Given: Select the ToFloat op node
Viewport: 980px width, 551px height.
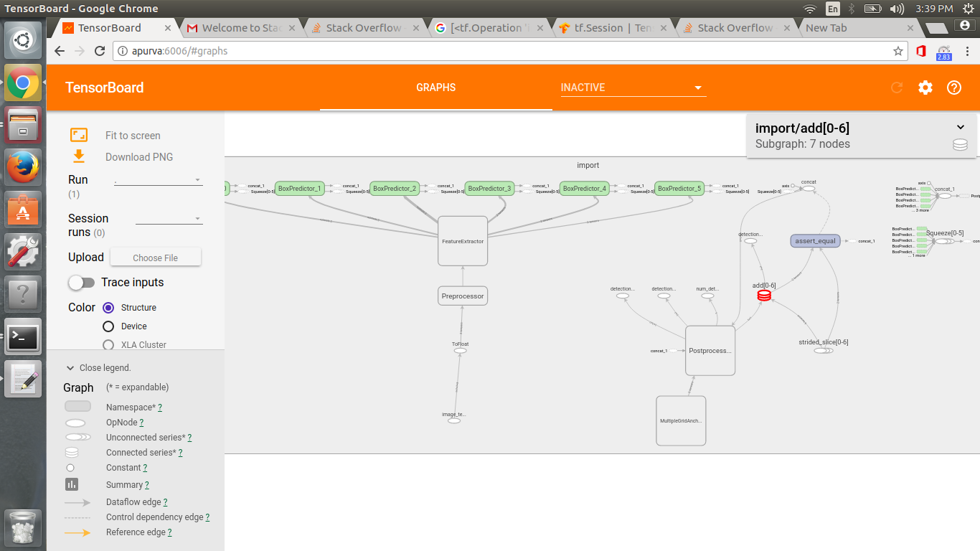Looking at the screenshot, I should pyautogui.click(x=460, y=351).
